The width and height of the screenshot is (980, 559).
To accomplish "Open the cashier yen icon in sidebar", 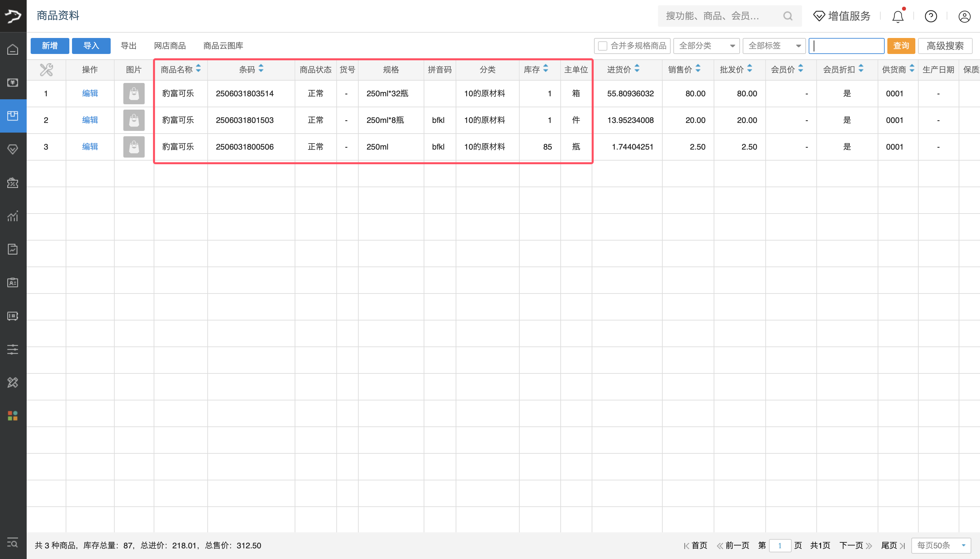I will coord(13,83).
